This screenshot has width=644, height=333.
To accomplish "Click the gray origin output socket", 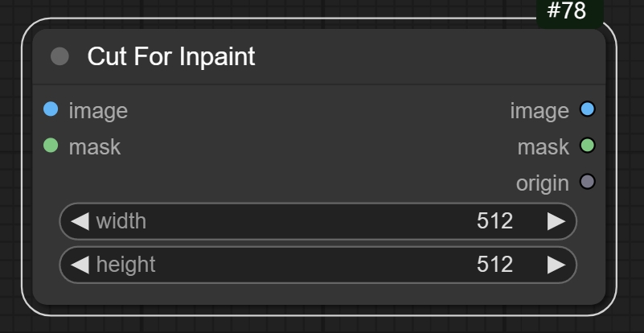I will coord(587,183).
